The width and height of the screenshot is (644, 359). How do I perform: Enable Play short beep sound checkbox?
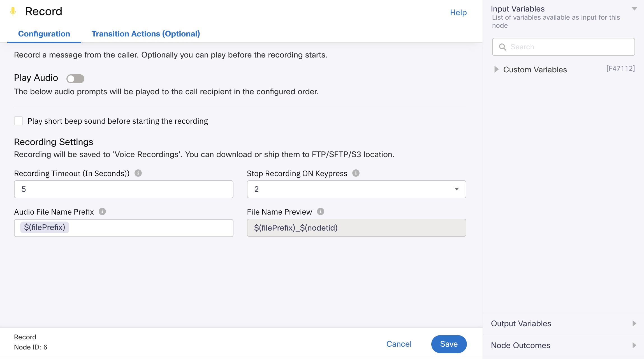[x=18, y=120]
